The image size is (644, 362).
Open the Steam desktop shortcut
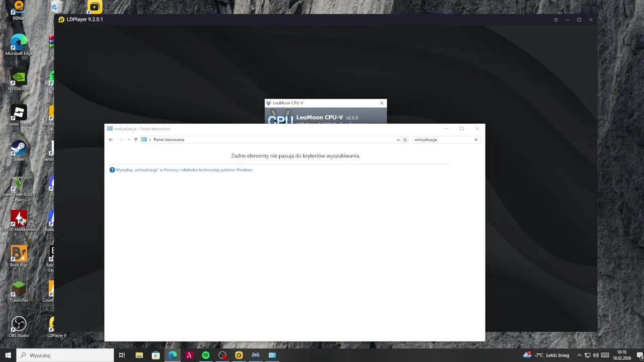click(19, 151)
